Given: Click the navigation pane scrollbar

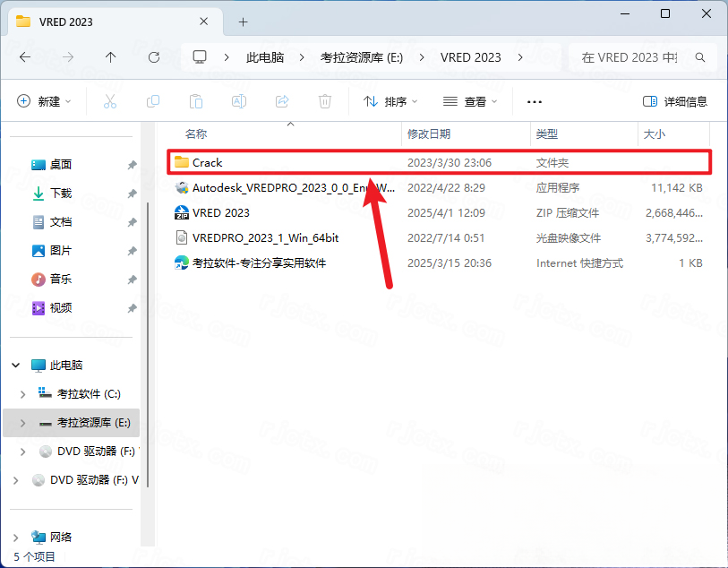Looking at the screenshot, I should (148, 345).
